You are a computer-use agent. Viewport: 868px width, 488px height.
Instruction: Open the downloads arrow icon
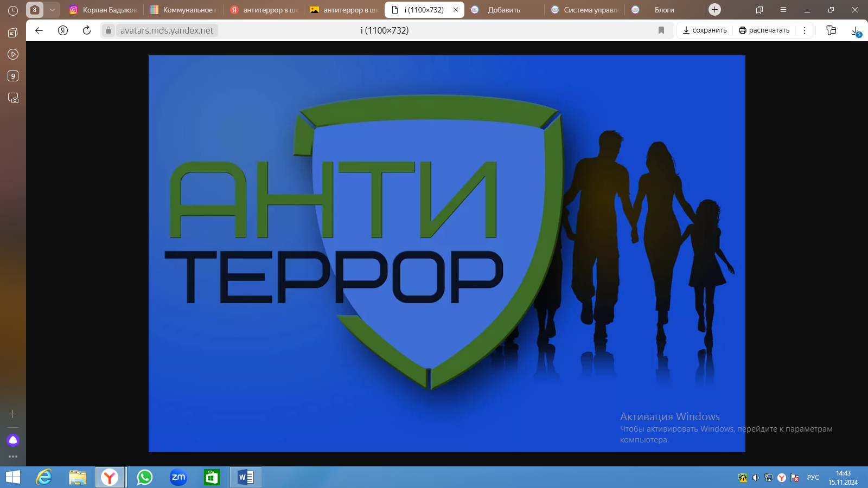click(856, 31)
